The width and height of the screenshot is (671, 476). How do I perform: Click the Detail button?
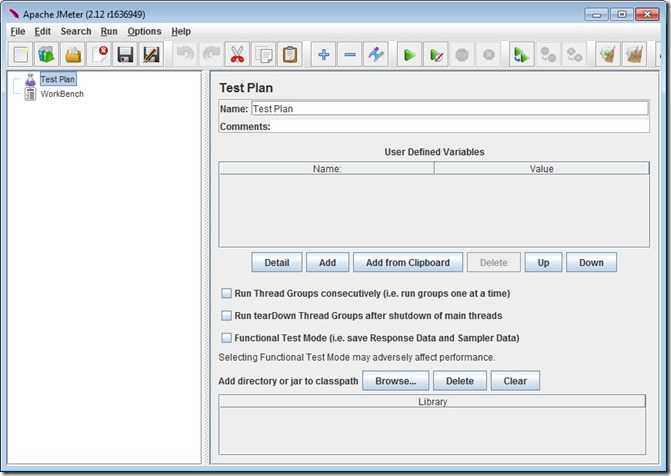point(277,262)
